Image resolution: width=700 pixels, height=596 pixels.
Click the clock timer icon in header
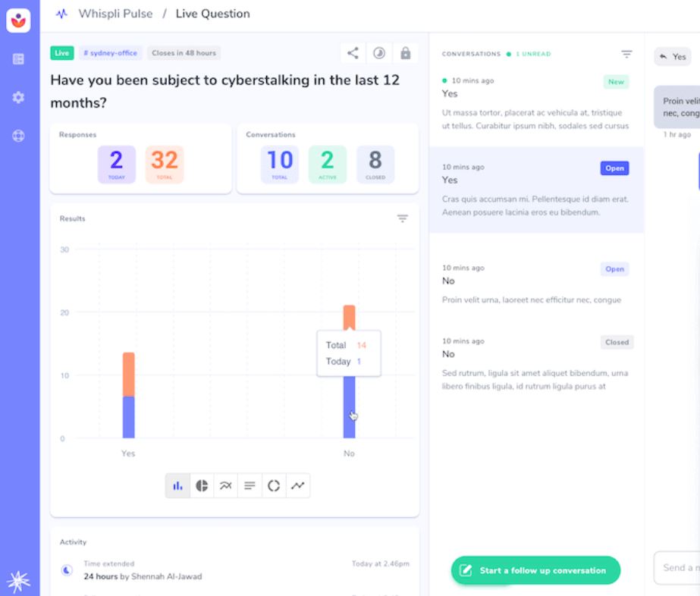pos(379,53)
